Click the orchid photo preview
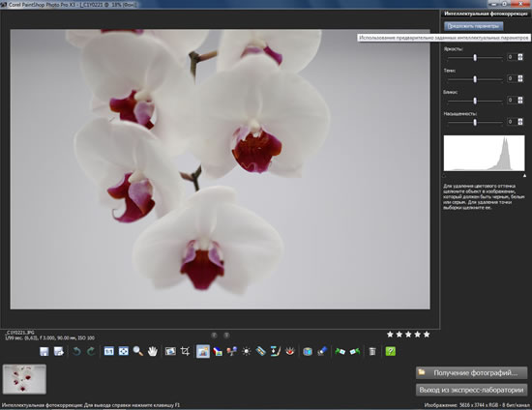 coord(221,169)
